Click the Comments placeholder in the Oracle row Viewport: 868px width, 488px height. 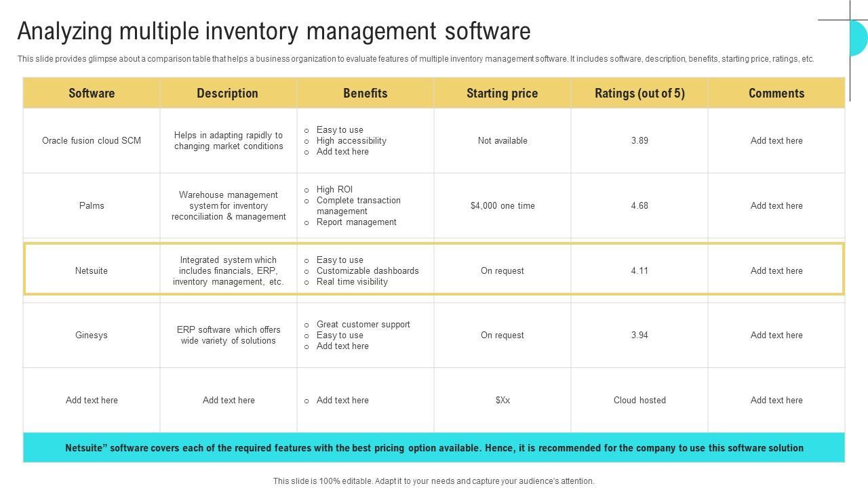click(776, 141)
